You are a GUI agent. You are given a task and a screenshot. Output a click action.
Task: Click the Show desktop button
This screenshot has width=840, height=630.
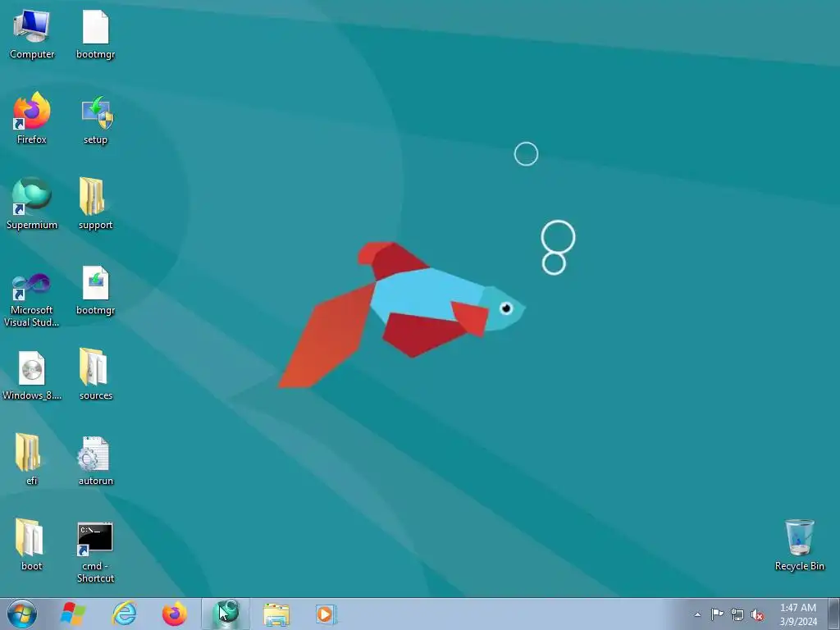(x=834, y=614)
